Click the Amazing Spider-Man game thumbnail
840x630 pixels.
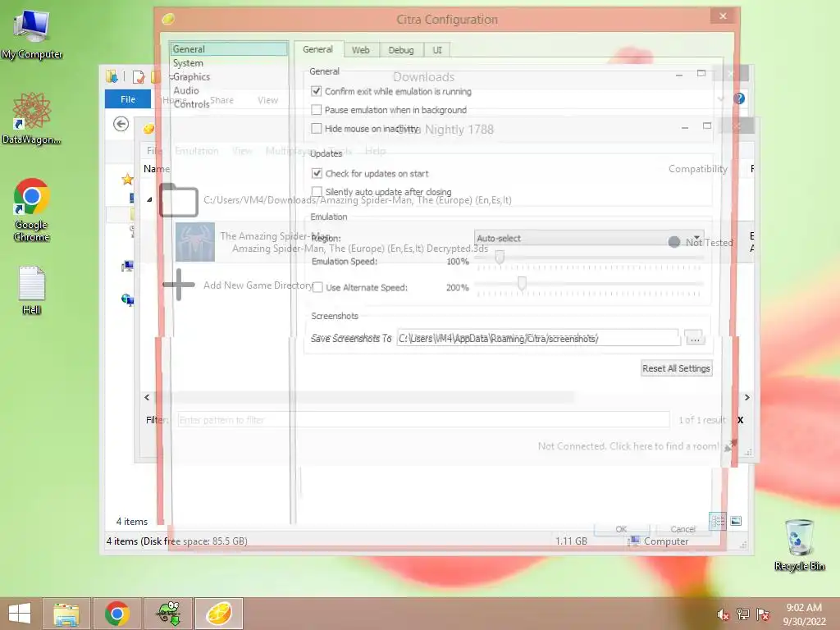195,242
